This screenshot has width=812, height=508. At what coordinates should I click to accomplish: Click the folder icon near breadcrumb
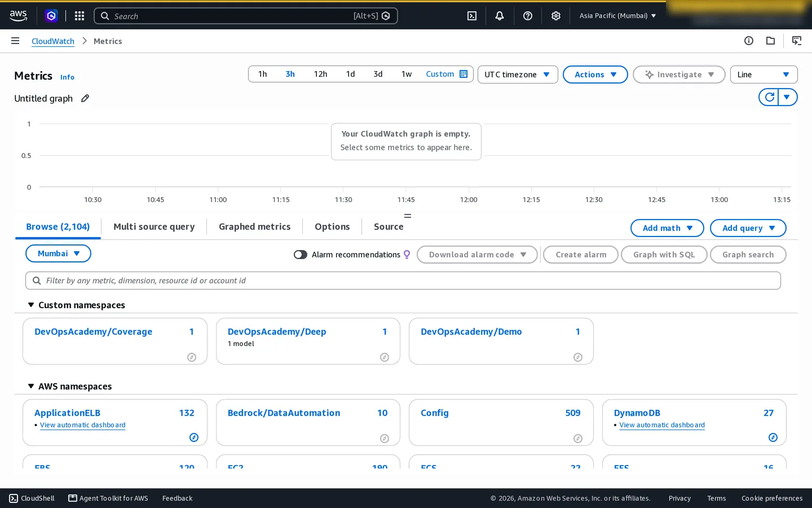[x=770, y=41]
